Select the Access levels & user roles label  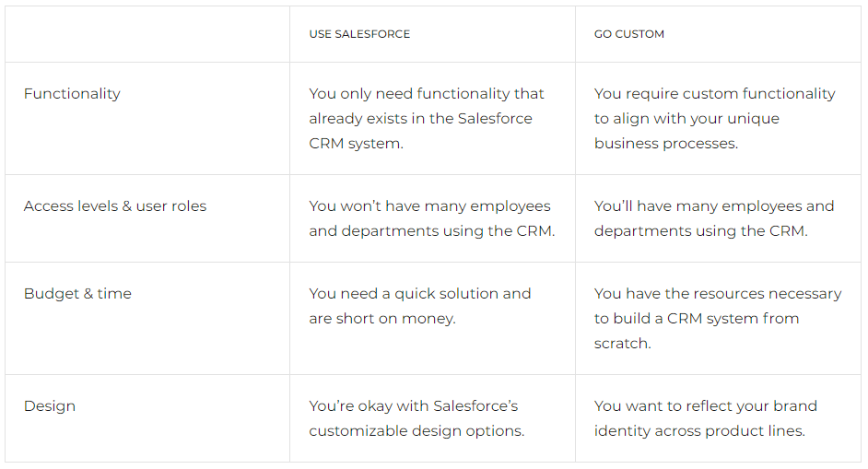(115, 206)
